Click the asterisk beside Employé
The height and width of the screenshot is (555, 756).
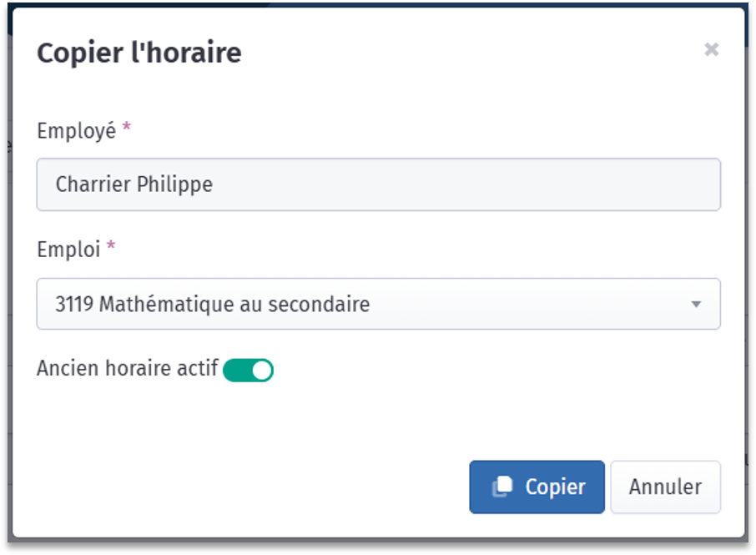click(x=126, y=127)
